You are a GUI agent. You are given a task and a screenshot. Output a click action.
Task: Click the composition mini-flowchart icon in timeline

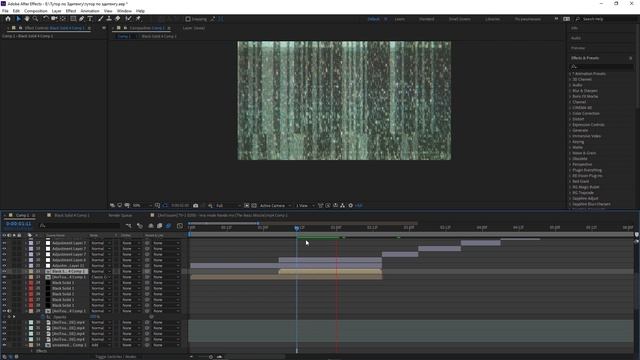129,226
